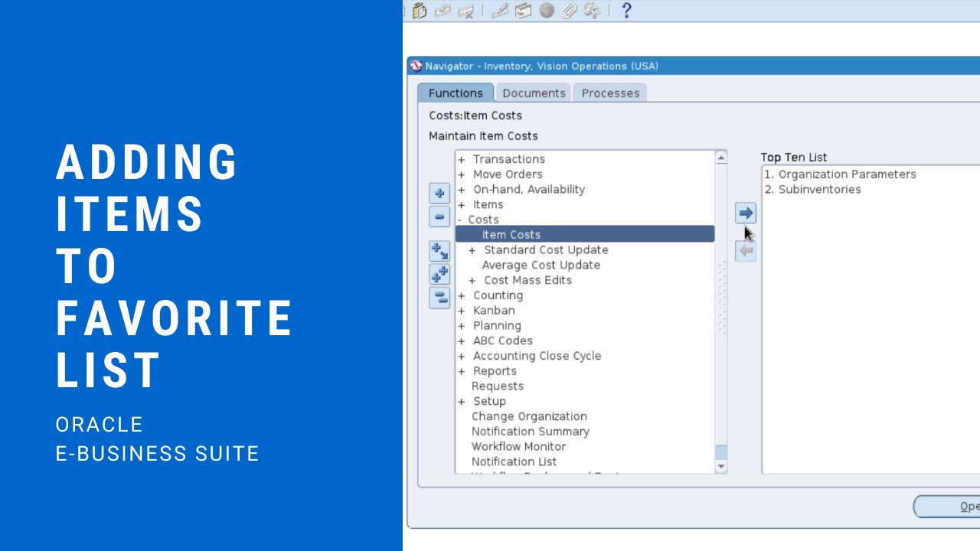The image size is (980, 551).
Task: Switch to the Processes tab
Action: coord(610,93)
